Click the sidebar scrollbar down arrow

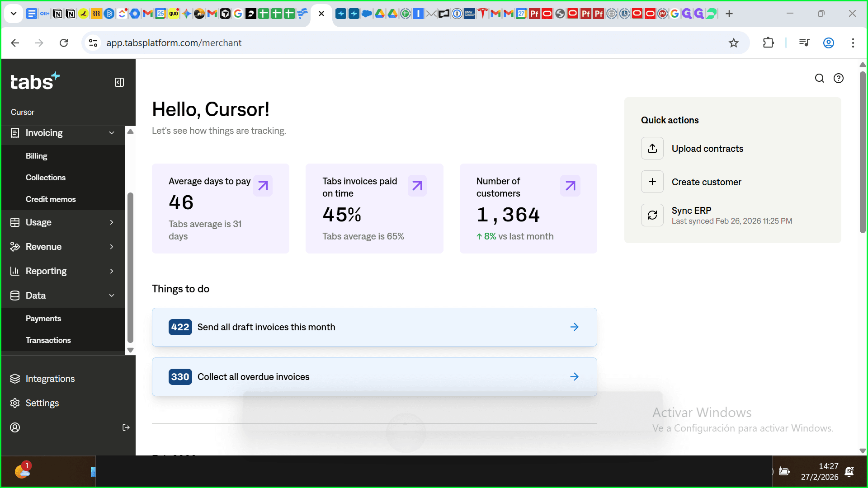[x=130, y=350]
